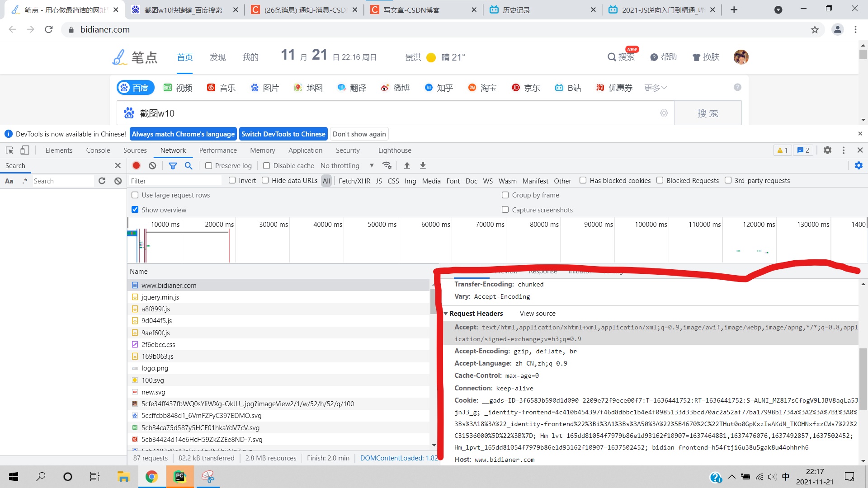
Task: Click the filter icon in network panel
Action: click(x=173, y=166)
